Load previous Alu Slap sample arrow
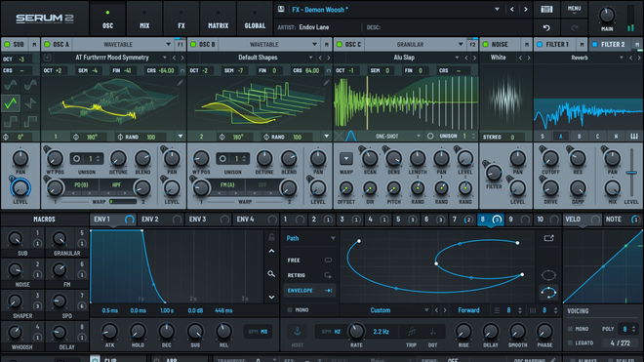Viewport: 644px width, 362px height. [x=466, y=58]
